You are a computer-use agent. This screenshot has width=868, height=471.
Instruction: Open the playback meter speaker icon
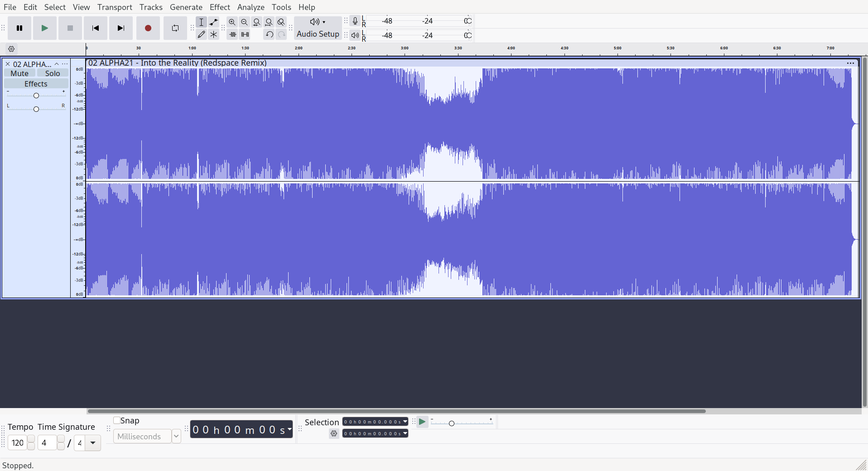[355, 35]
